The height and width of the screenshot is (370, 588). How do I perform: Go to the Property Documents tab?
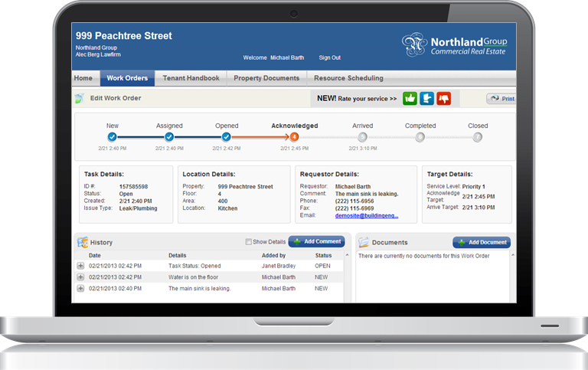tap(266, 78)
